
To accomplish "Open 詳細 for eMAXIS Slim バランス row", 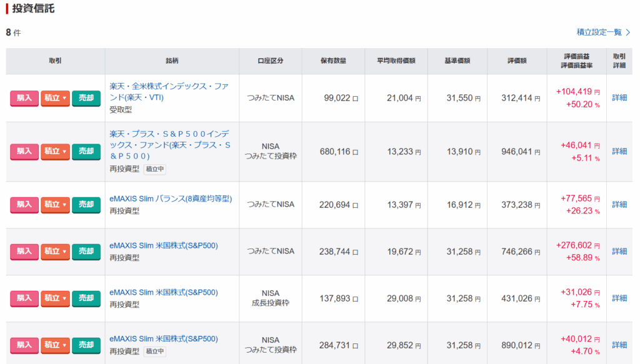I will tap(619, 204).
